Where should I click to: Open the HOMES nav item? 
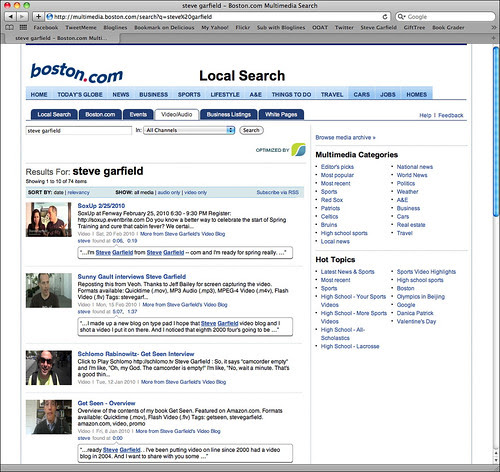click(417, 94)
